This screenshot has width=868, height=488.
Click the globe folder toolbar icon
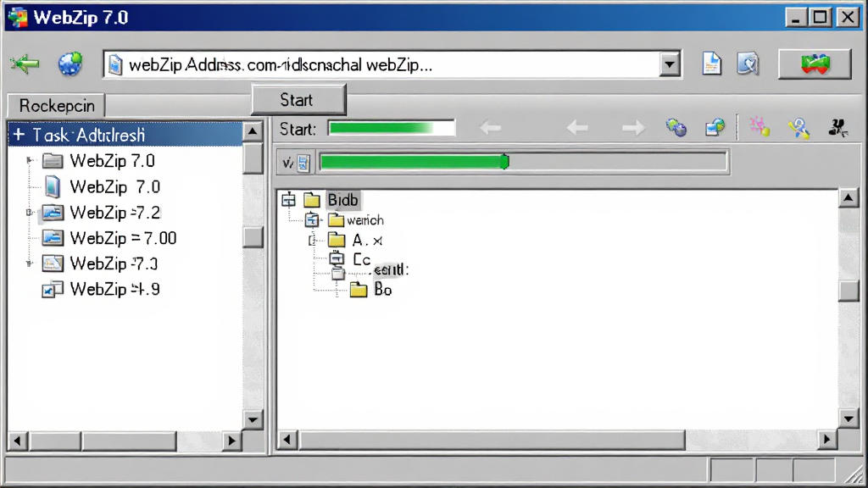715,128
